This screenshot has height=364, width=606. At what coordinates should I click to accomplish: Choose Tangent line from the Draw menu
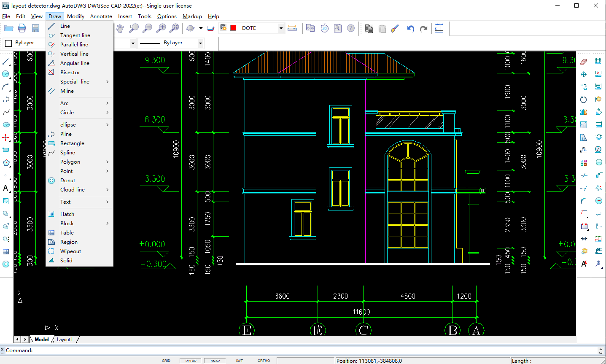[80, 35]
